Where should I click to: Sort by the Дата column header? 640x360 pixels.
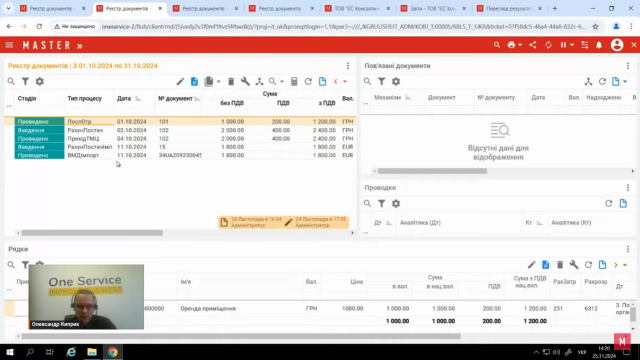[124, 98]
